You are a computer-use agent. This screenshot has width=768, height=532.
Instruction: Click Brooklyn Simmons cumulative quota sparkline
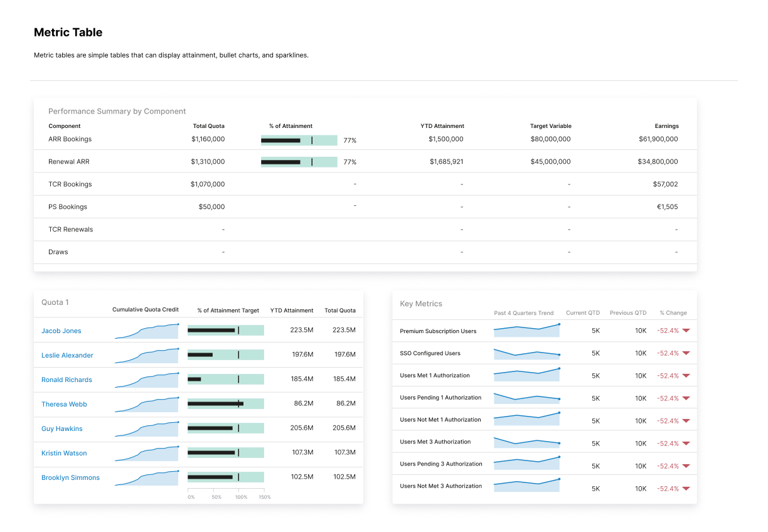147,478
